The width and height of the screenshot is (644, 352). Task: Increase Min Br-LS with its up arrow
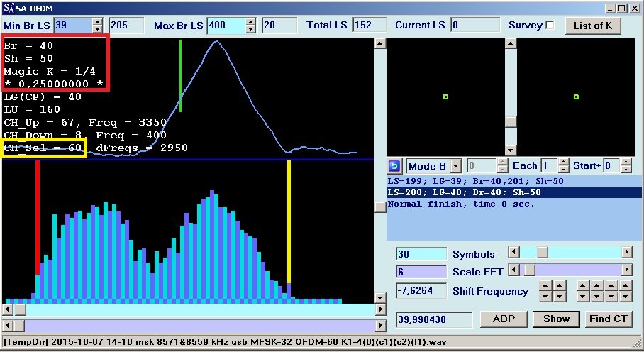tap(97, 22)
